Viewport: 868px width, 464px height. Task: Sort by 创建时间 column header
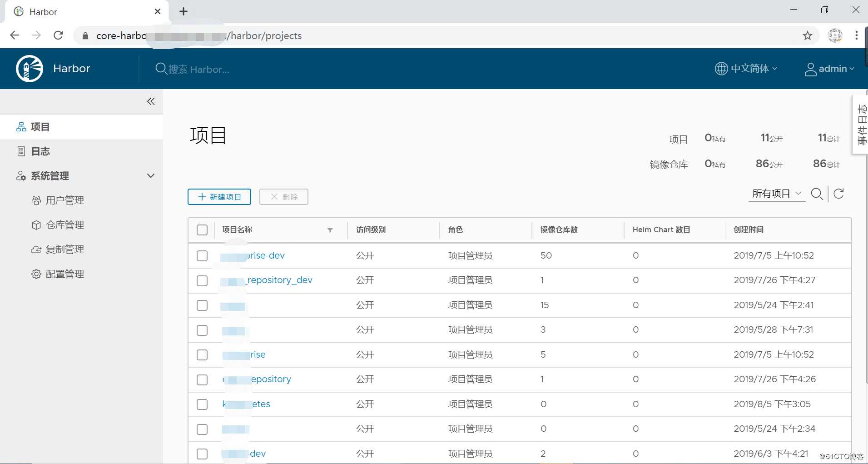point(749,230)
